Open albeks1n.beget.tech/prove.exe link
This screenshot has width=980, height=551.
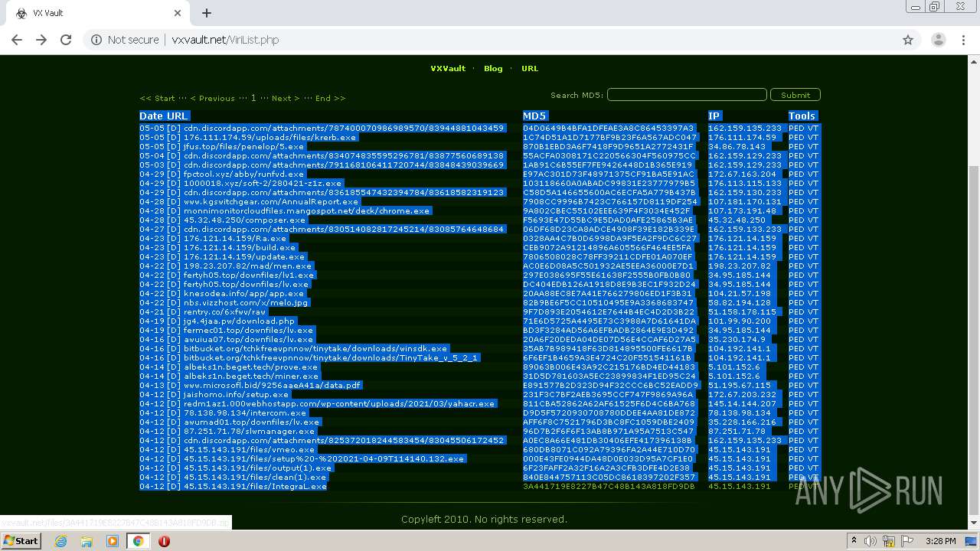click(250, 367)
